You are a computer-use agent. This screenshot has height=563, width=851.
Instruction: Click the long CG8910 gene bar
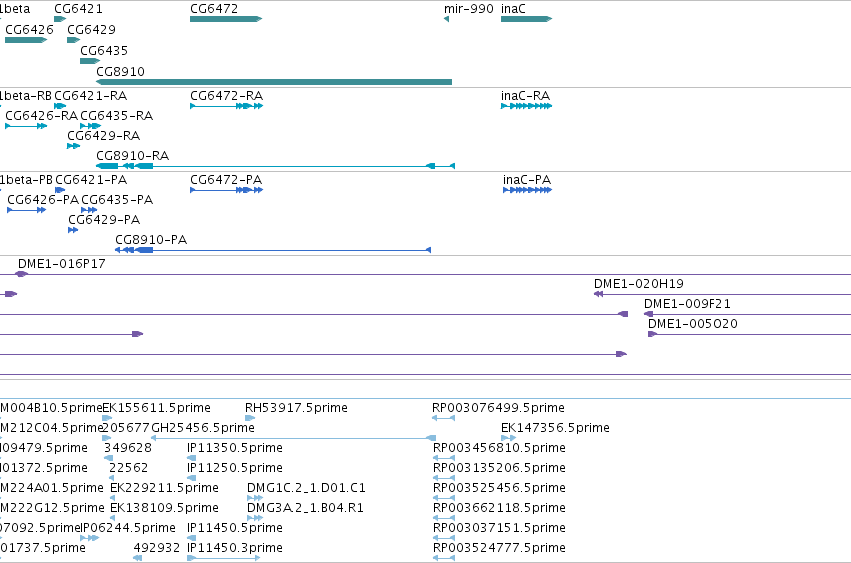pyautogui.click(x=274, y=82)
